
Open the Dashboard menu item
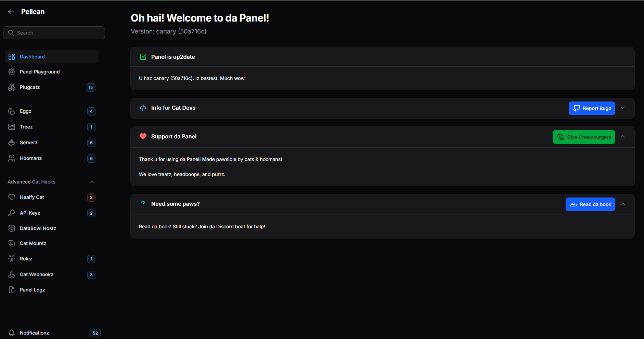(x=52, y=57)
